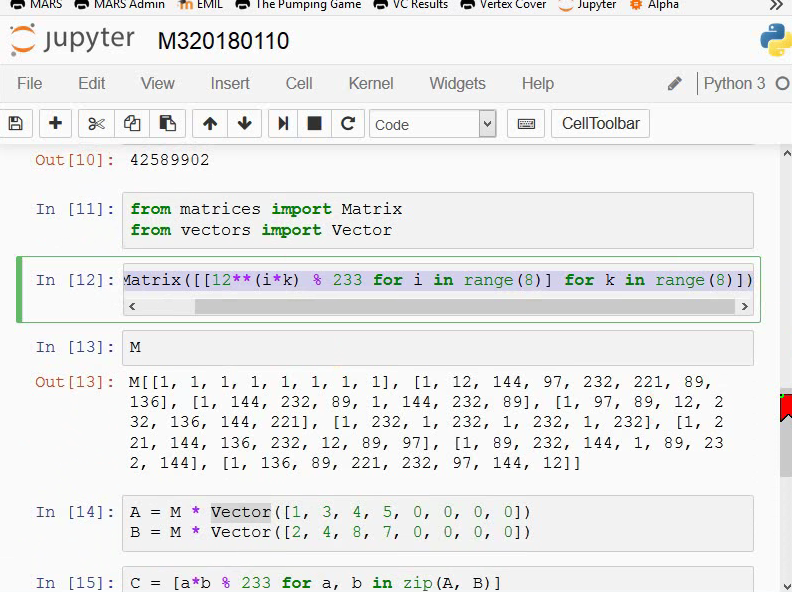792x592 pixels.
Task: Paste cells below icon
Action: [167, 123]
